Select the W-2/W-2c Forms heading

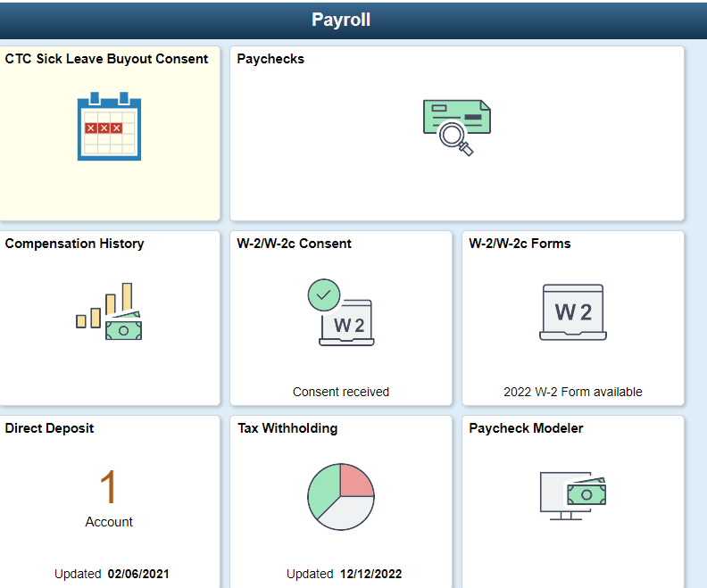[520, 244]
